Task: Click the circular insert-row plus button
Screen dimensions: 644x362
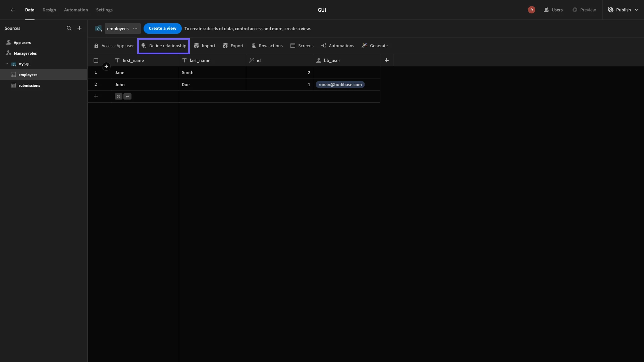Action: click(106, 66)
